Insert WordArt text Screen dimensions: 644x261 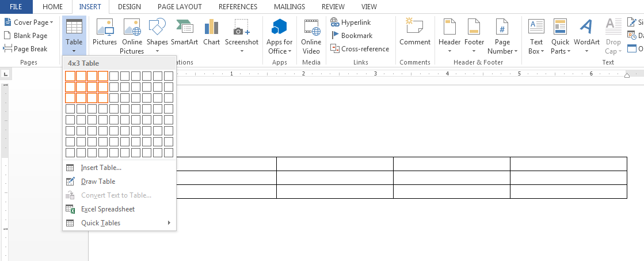pyautogui.click(x=586, y=32)
